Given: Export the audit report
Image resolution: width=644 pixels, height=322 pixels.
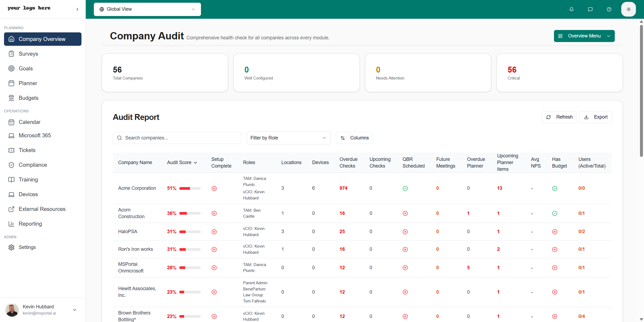Looking at the screenshot, I should pyautogui.click(x=595, y=117).
